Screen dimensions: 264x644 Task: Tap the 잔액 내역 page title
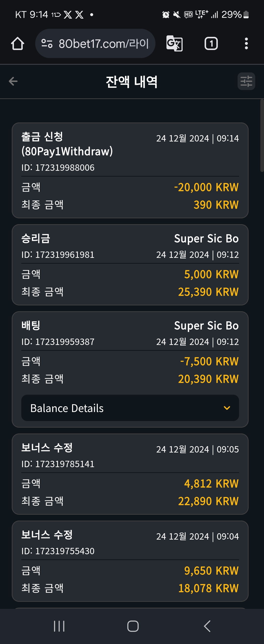pos(132,81)
